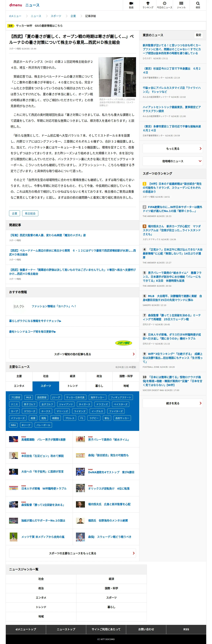
Task: Open スポーツの主要なニュースをもっと見る
Action: coord(73,553)
